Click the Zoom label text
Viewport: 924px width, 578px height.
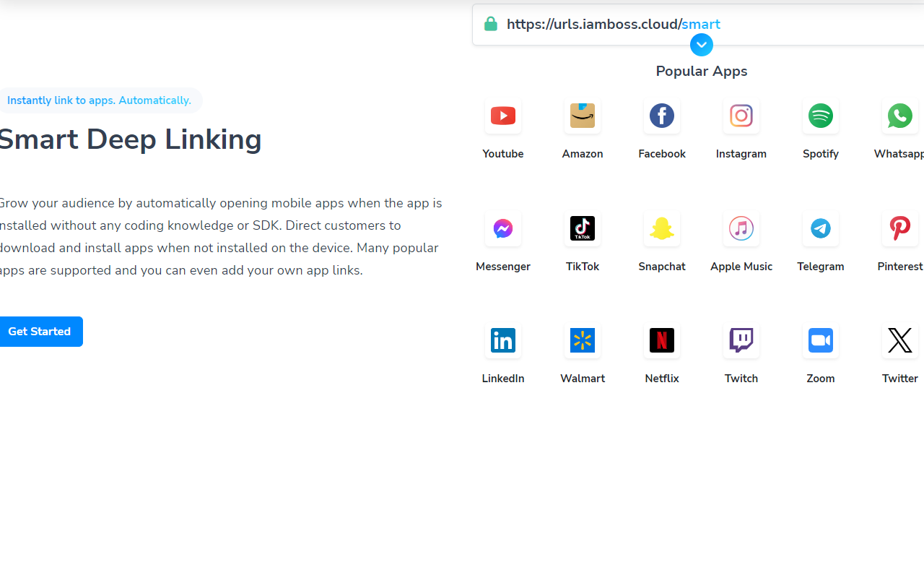(x=821, y=379)
